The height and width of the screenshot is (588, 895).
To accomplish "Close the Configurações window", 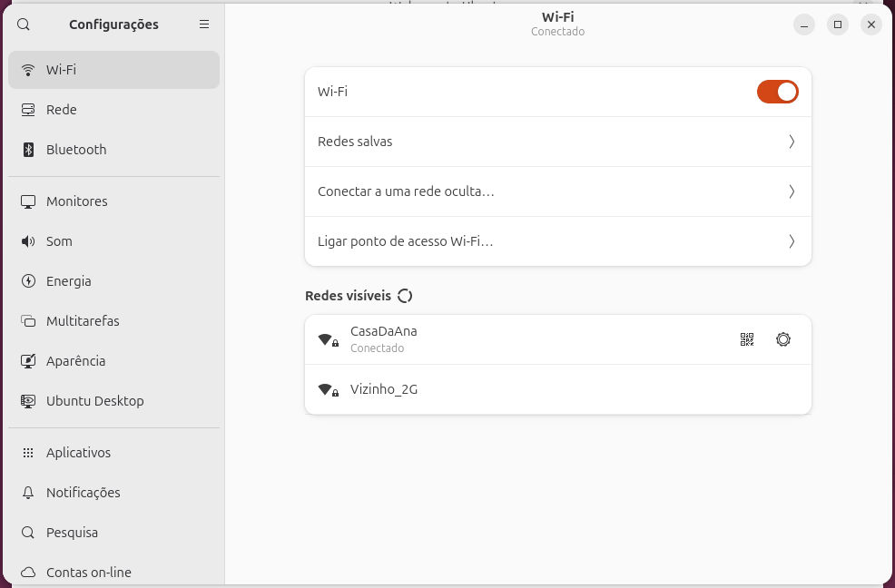I will [x=871, y=24].
